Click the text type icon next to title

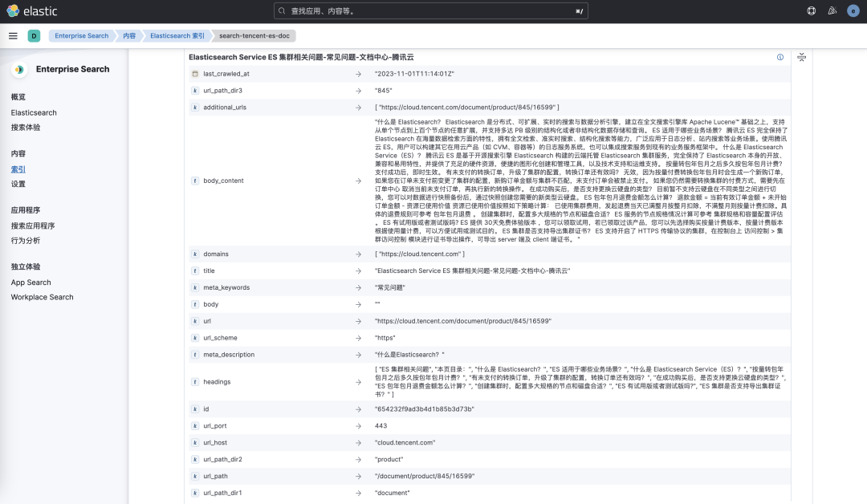pyautogui.click(x=195, y=270)
